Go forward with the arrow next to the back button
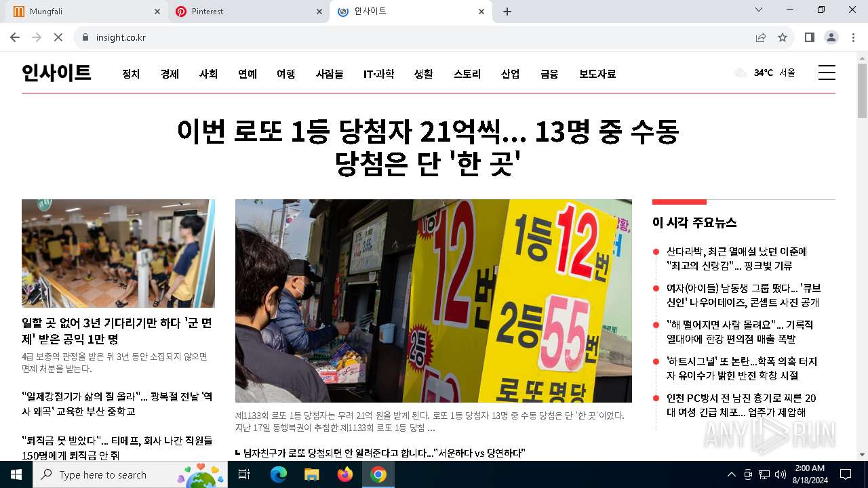This screenshot has width=868, height=488. pyautogui.click(x=37, y=37)
